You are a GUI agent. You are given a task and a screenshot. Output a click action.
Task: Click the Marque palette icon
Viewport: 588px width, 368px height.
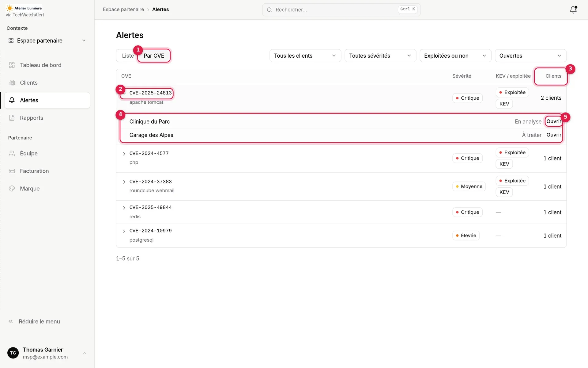click(x=12, y=189)
